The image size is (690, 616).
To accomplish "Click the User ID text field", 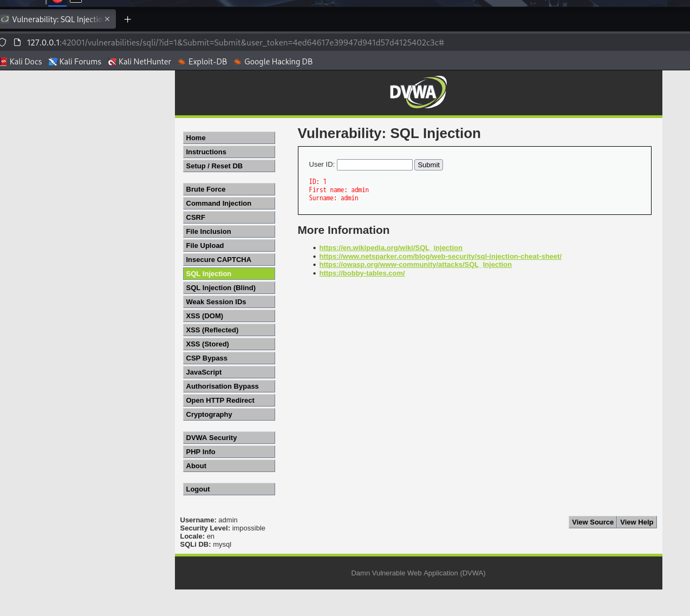I will 375,165.
